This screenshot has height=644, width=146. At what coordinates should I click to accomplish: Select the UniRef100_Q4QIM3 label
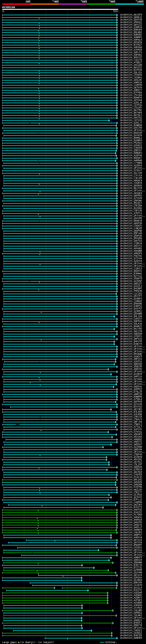pos(131,522)
